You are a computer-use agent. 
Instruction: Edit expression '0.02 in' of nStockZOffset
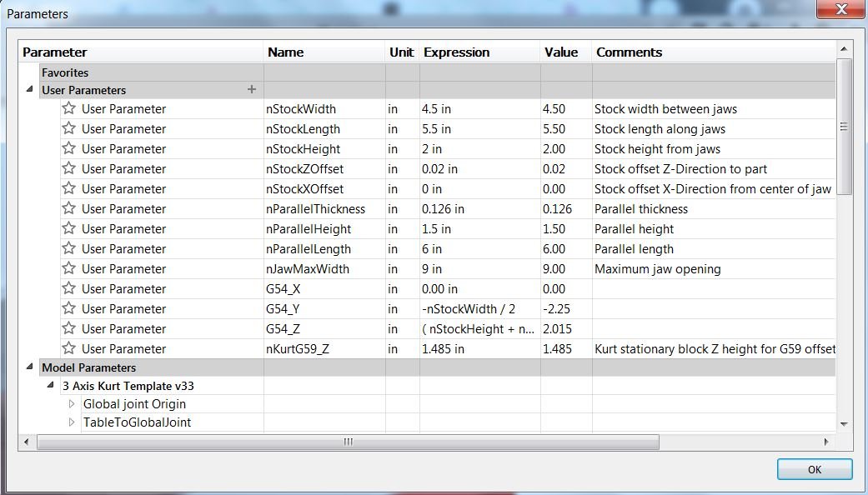click(x=479, y=168)
